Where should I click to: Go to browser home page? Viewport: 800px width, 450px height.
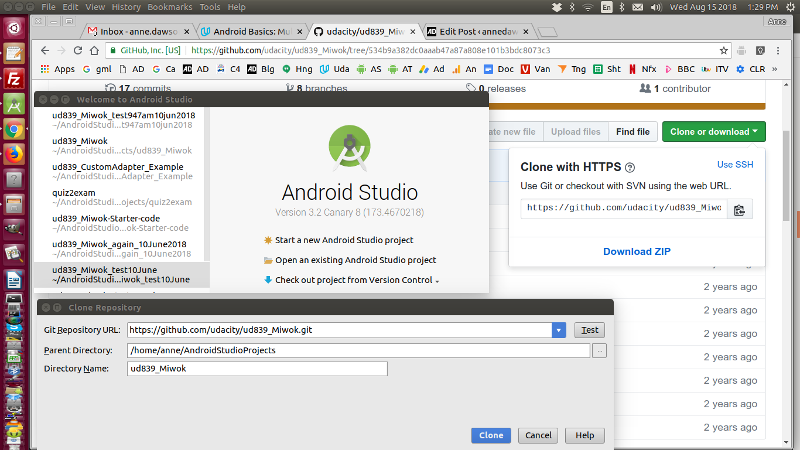pyautogui.click(x=94, y=51)
